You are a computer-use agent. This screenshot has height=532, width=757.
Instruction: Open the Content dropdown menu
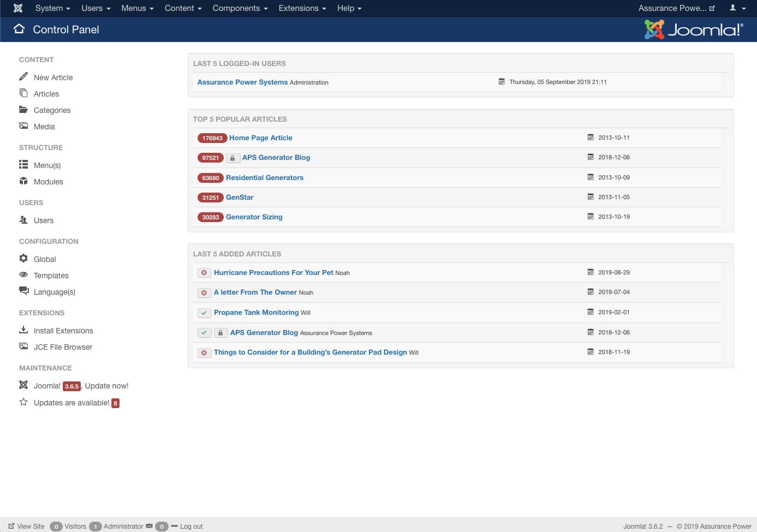click(183, 8)
